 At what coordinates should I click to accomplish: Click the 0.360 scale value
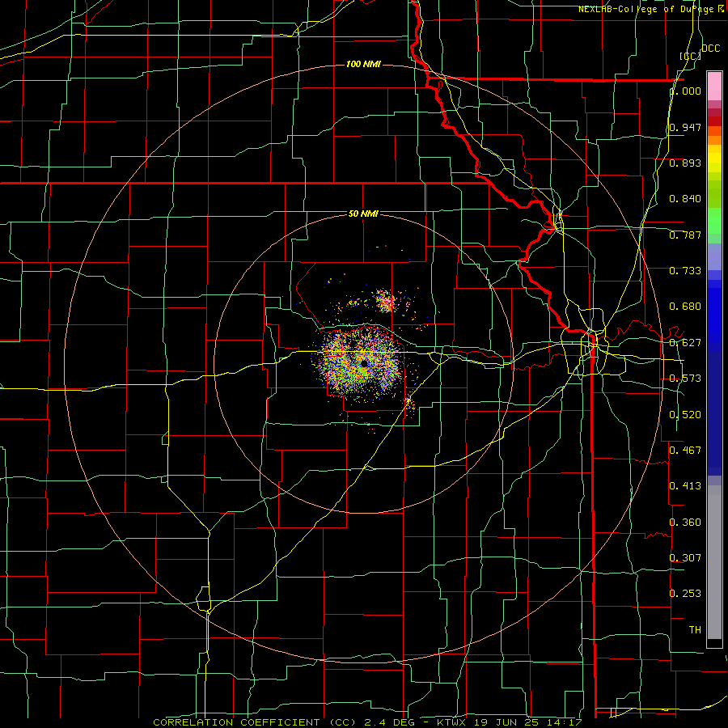[x=685, y=523]
